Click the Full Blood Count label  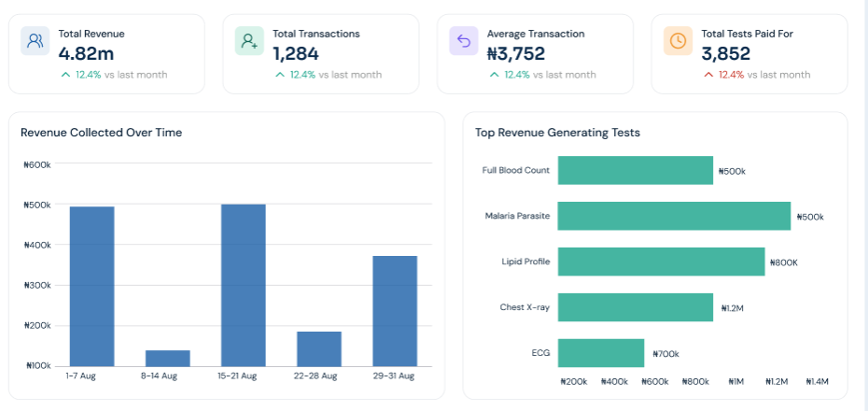pyautogui.click(x=516, y=170)
